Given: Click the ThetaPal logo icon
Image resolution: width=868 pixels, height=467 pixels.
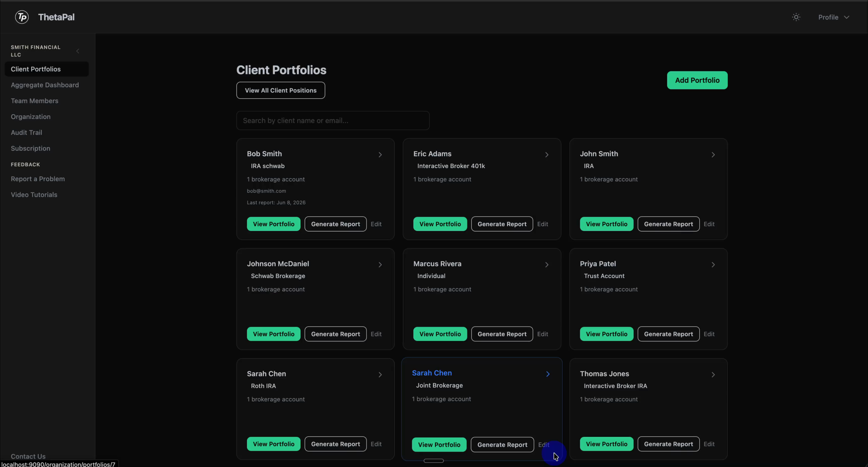Looking at the screenshot, I should pos(22,17).
